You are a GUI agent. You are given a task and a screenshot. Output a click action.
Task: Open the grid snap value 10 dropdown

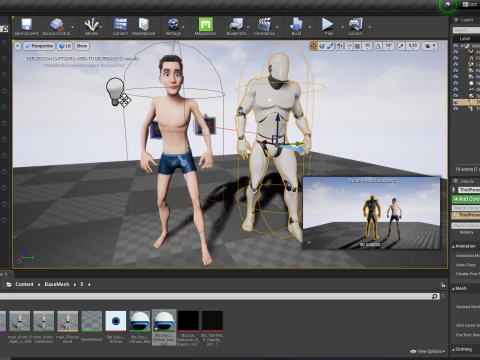click(x=367, y=46)
